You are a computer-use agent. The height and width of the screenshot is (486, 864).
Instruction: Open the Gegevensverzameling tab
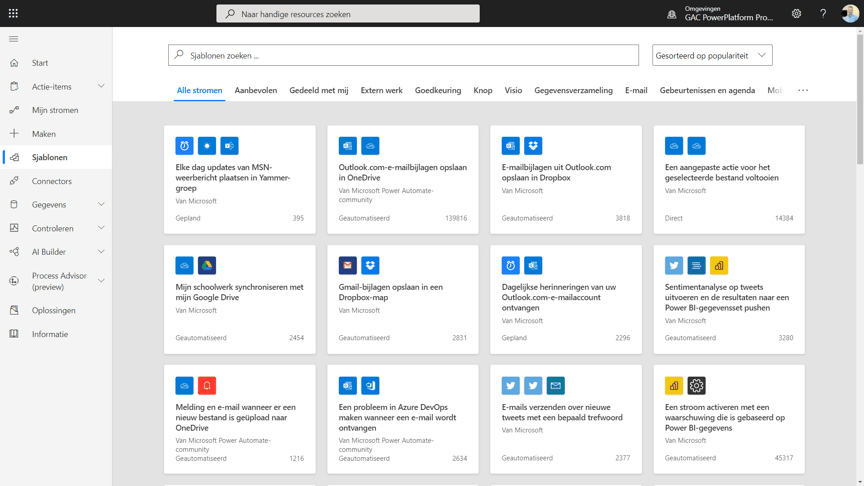coord(573,90)
